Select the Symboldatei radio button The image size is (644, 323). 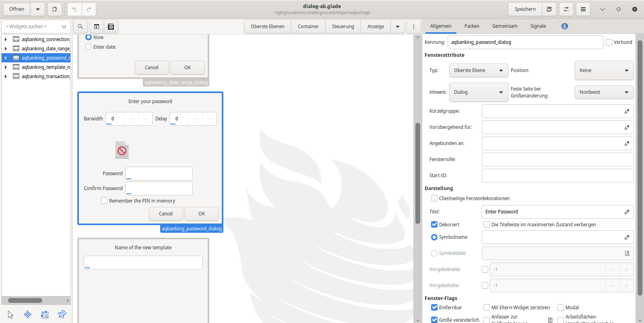434,253
